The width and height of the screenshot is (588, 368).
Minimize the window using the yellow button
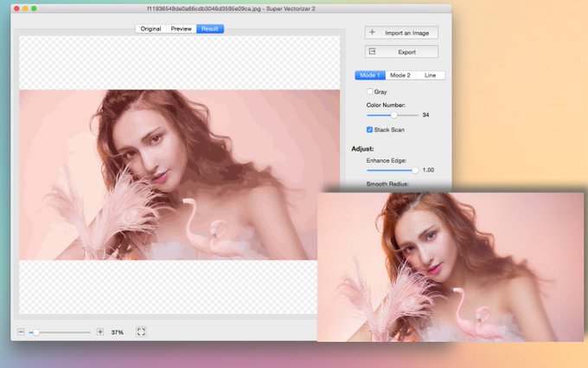tap(25, 9)
